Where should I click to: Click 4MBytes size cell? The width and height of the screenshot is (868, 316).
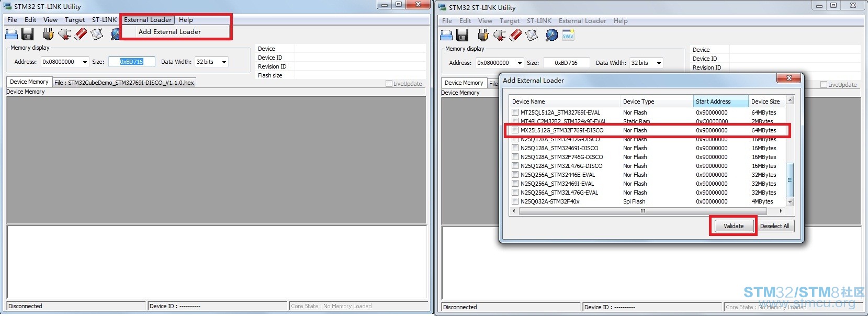click(x=762, y=201)
